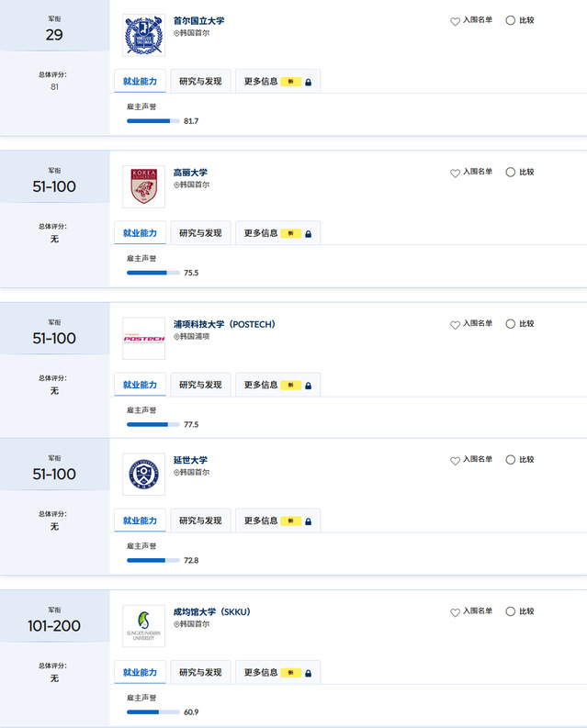Switch to 就业能力 tab under 高丽大学
This screenshot has height=728, width=587.
[140, 233]
